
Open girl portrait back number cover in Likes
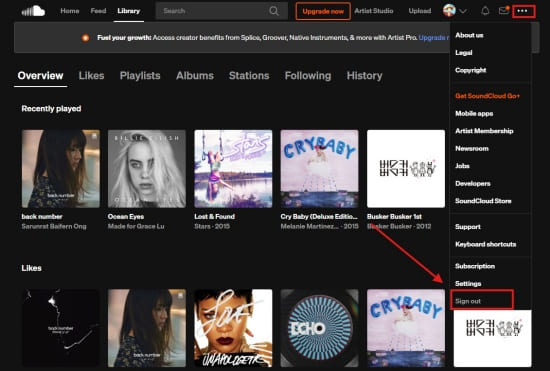pos(147,328)
